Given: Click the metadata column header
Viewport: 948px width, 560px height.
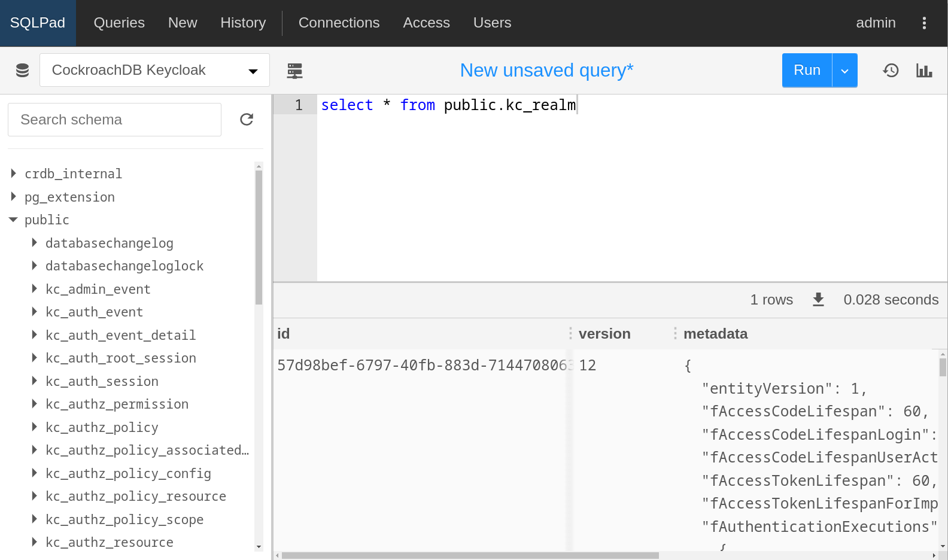Looking at the screenshot, I should pyautogui.click(x=715, y=334).
